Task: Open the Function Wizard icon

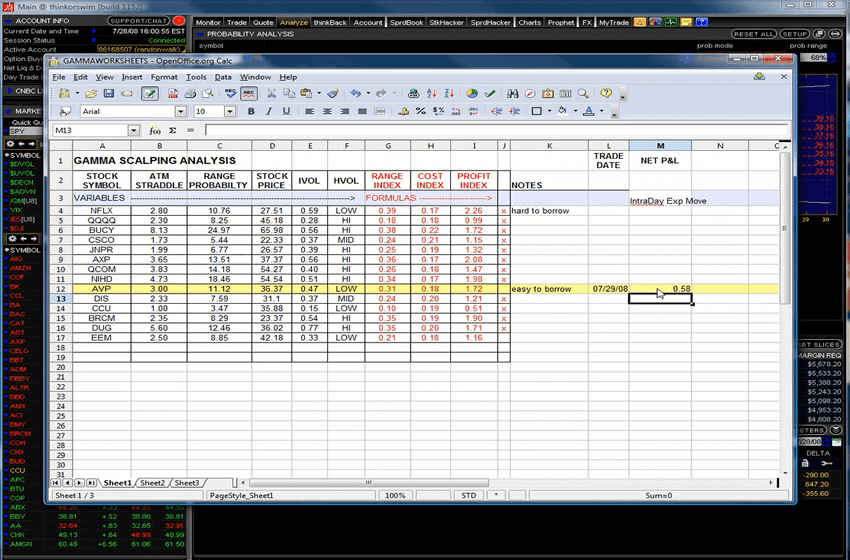Action: pos(155,130)
